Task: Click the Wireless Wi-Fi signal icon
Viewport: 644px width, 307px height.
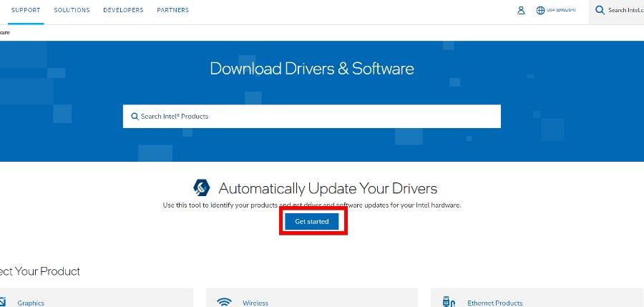Action: tap(224, 302)
